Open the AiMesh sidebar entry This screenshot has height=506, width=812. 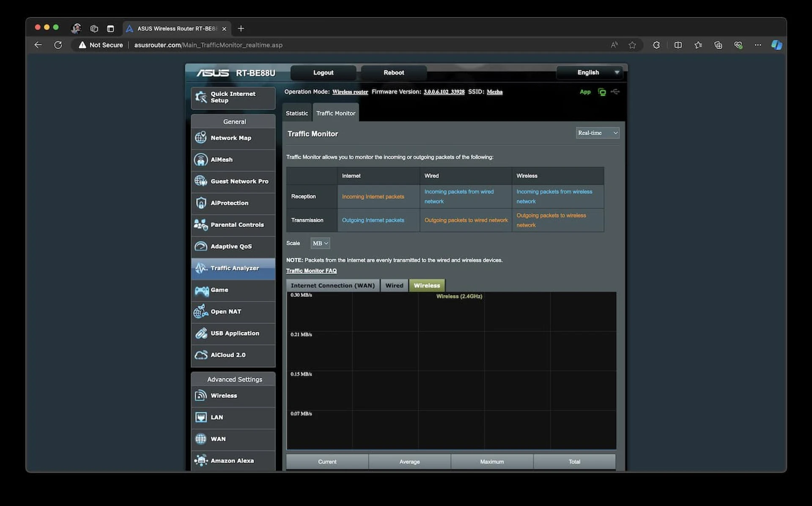[x=233, y=160]
